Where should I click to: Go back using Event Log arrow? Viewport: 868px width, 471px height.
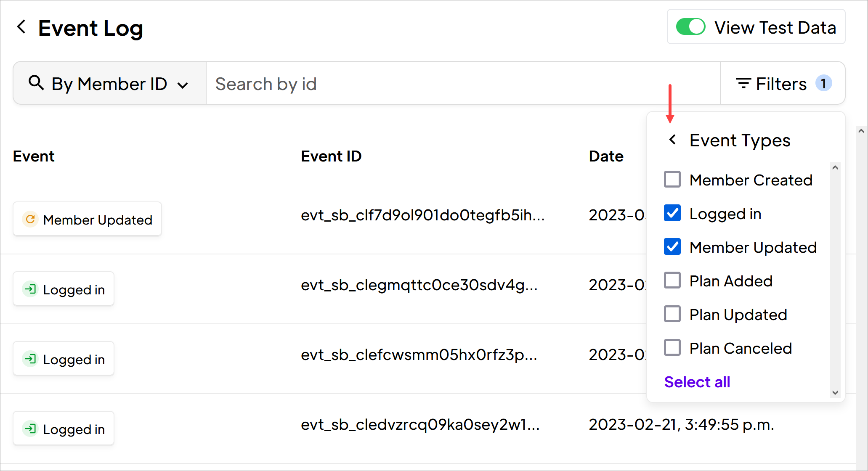tap(21, 27)
